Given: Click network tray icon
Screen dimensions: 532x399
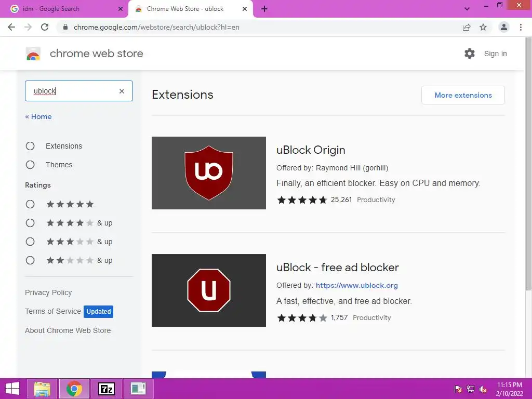Looking at the screenshot, I should [x=471, y=389].
